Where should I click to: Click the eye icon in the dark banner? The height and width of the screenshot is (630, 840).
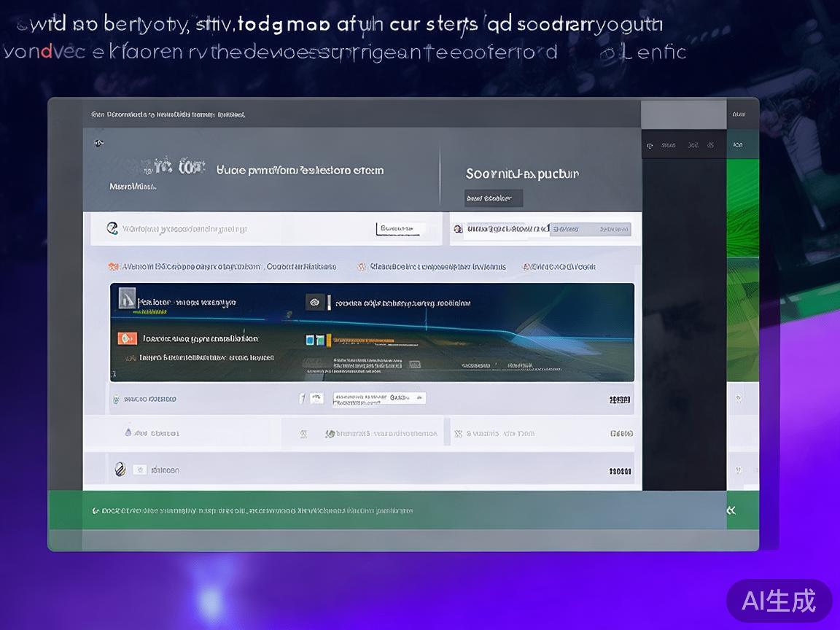[315, 302]
